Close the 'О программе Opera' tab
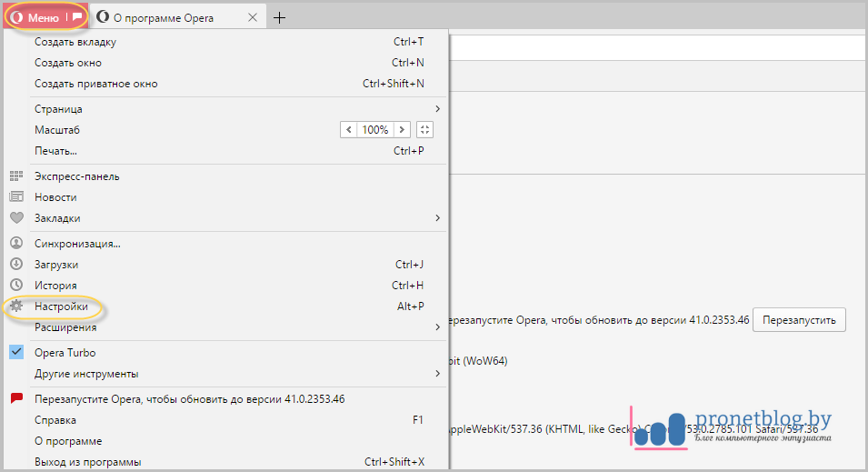868x472 pixels. [x=253, y=17]
